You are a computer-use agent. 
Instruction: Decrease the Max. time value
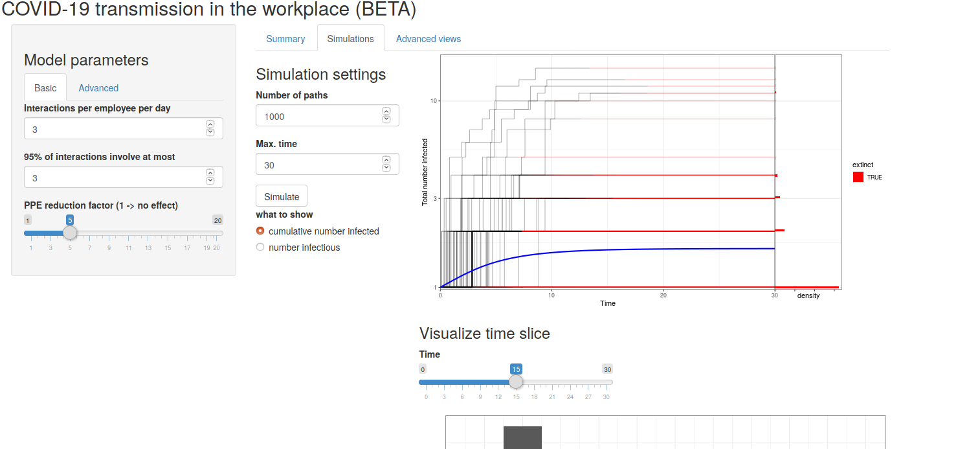(x=386, y=168)
